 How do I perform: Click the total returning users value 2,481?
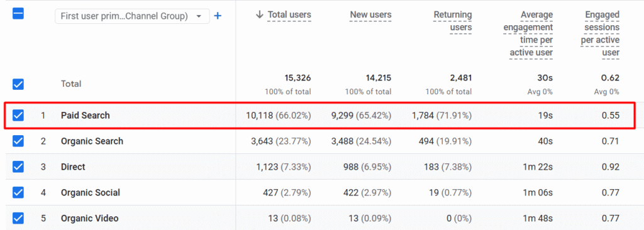click(x=460, y=78)
